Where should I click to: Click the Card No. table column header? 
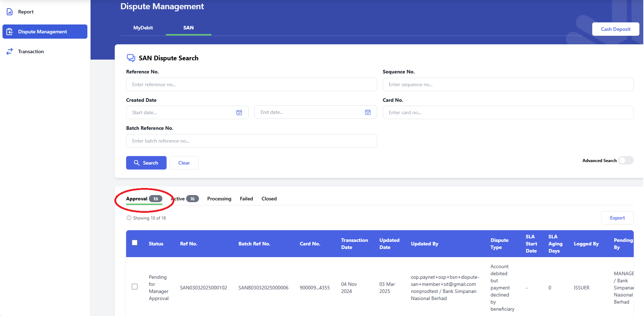pyautogui.click(x=310, y=244)
